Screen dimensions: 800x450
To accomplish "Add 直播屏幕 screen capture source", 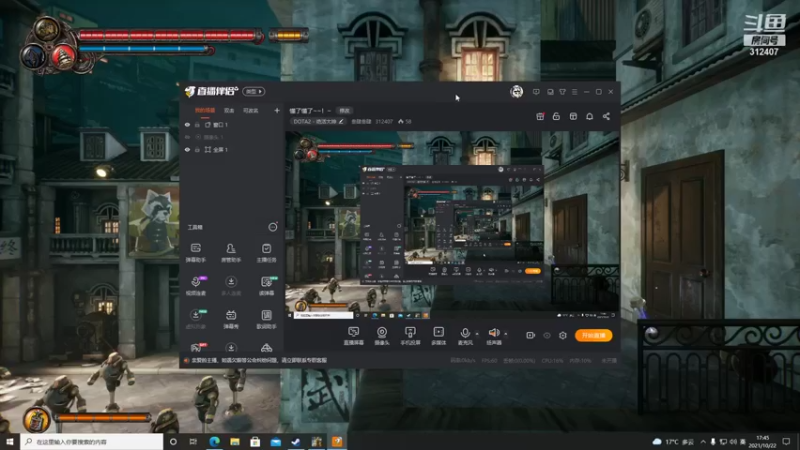I will 354,336.
